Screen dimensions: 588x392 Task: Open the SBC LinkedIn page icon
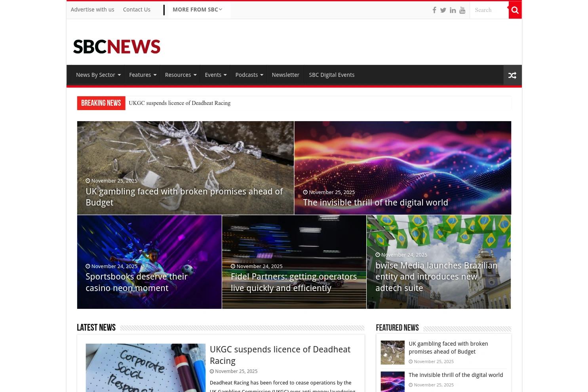453,10
